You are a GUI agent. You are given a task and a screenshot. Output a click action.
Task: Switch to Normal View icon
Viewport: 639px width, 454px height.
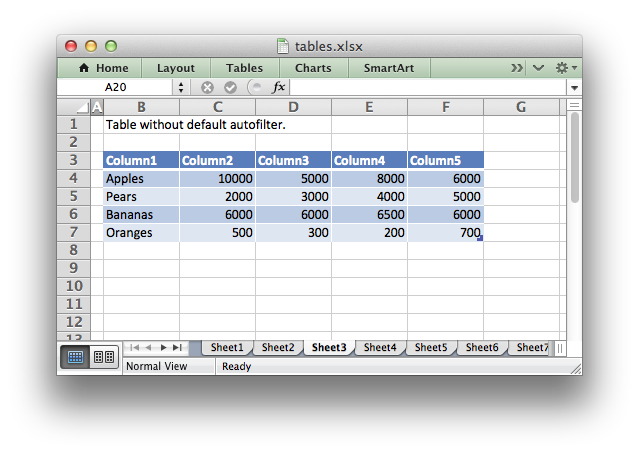point(75,357)
